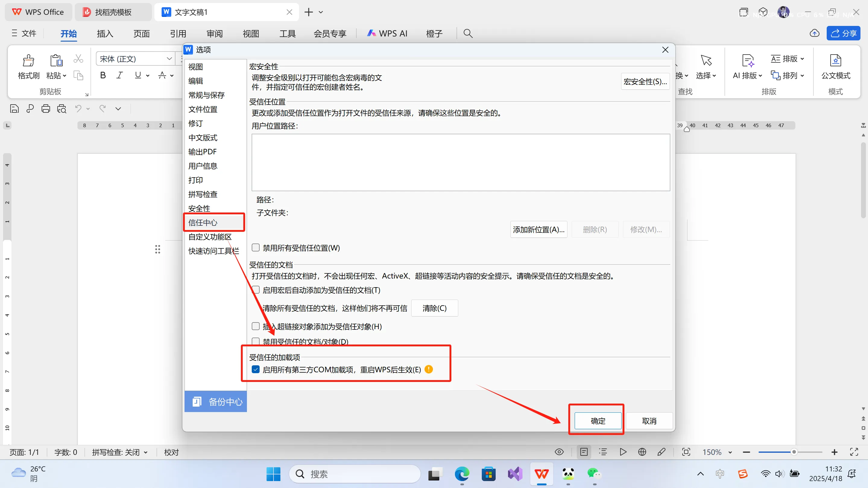Switch to the 插入 ribbon tab
868x488 pixels.
pyautogui.click(x=105, y=33)
